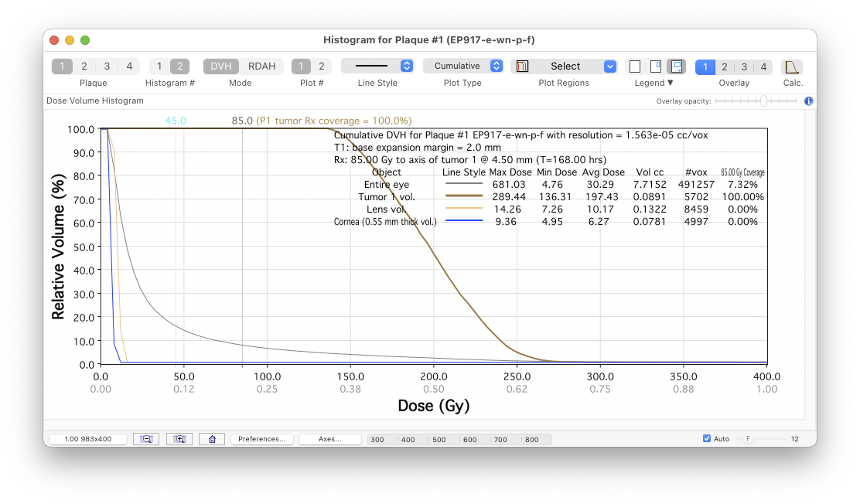The image size is (860, 504).
Task: Click the Axes... button
Action: click(330, 439)
